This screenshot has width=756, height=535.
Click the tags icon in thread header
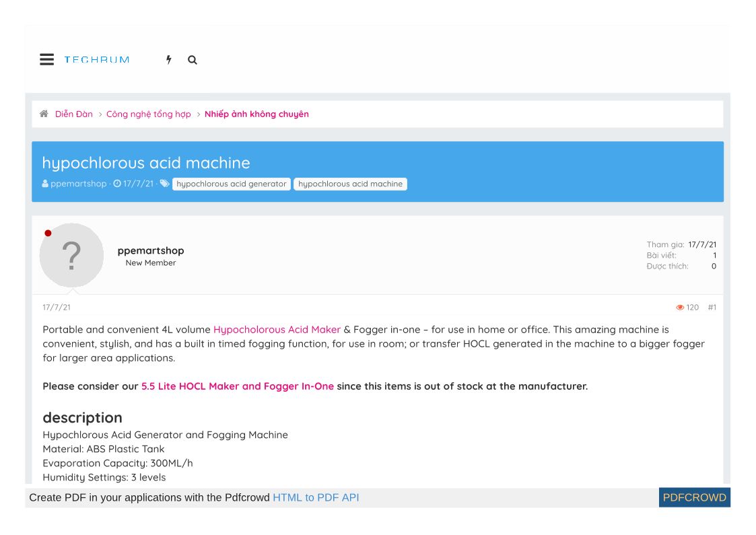[165, 184]
